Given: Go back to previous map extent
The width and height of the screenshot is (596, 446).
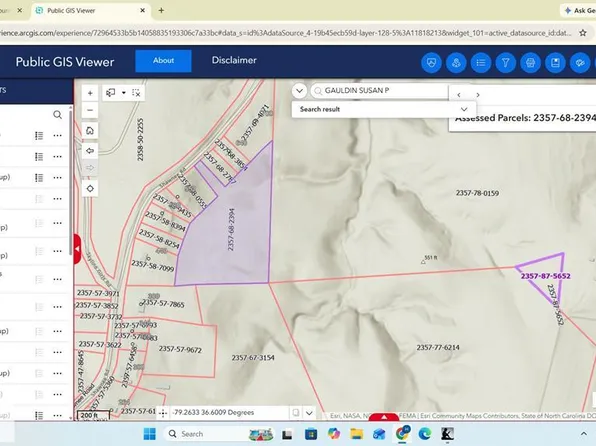Looking at the screenshot, I should click(x=90, y=151).
